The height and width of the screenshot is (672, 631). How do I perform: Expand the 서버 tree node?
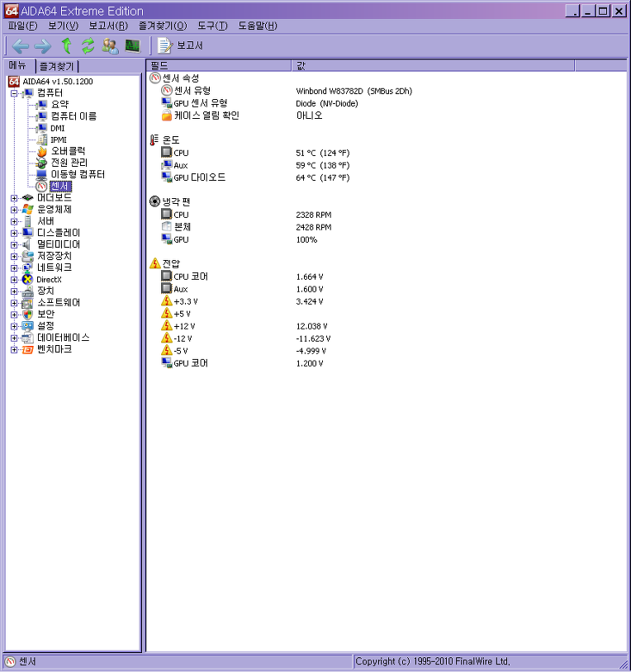(x=14, y=221)
